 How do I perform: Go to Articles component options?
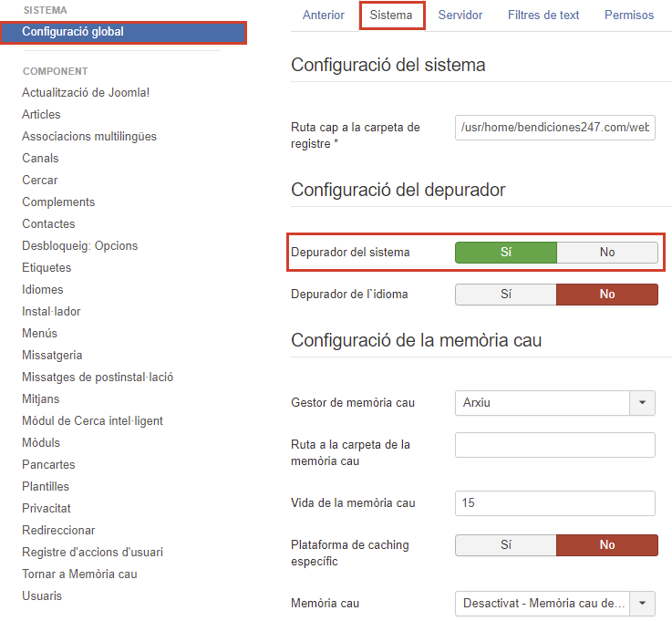pos(41,114)
